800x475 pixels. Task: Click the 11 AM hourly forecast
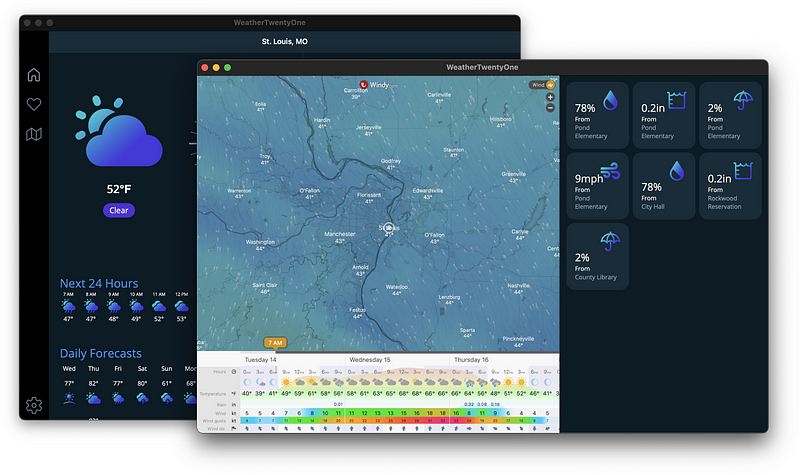159,308
